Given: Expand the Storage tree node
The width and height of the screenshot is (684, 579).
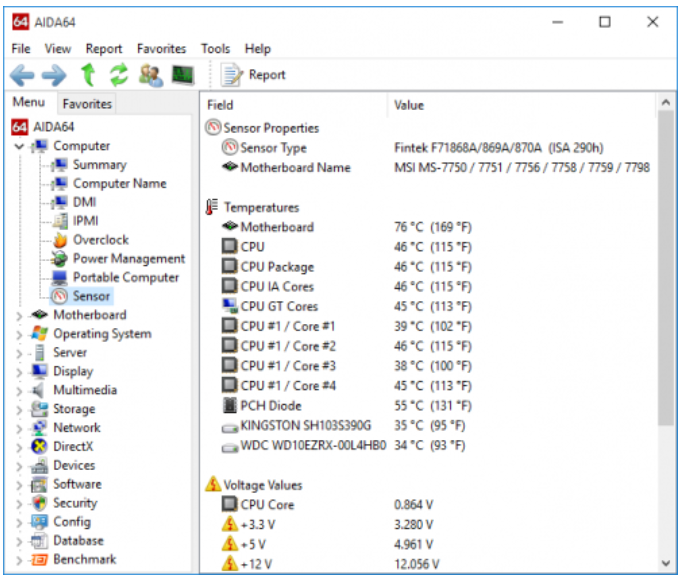Looking at the screenshot, I should point(19,409).
